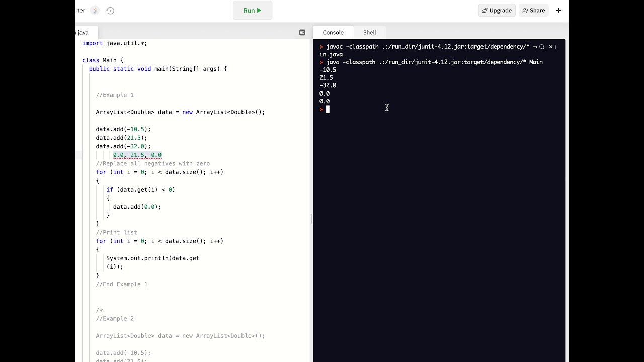Switch to the Shell tab
644x362 pixels.
369,32
